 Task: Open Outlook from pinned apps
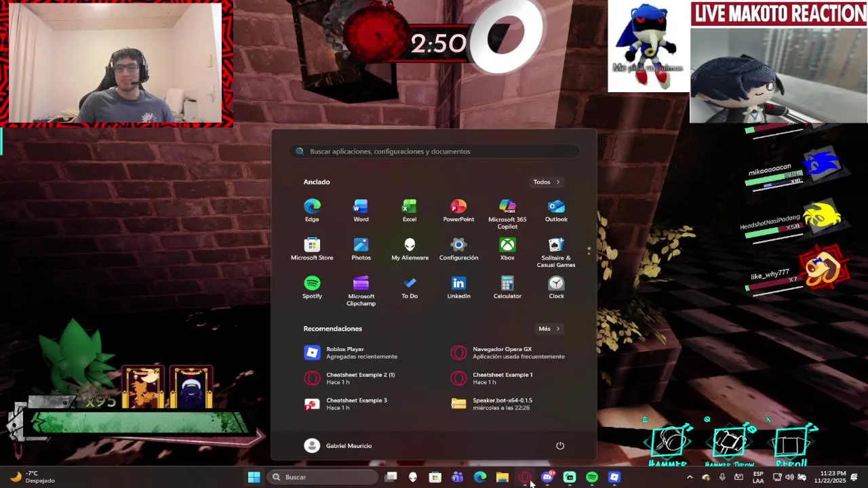[x=556, y=210]
